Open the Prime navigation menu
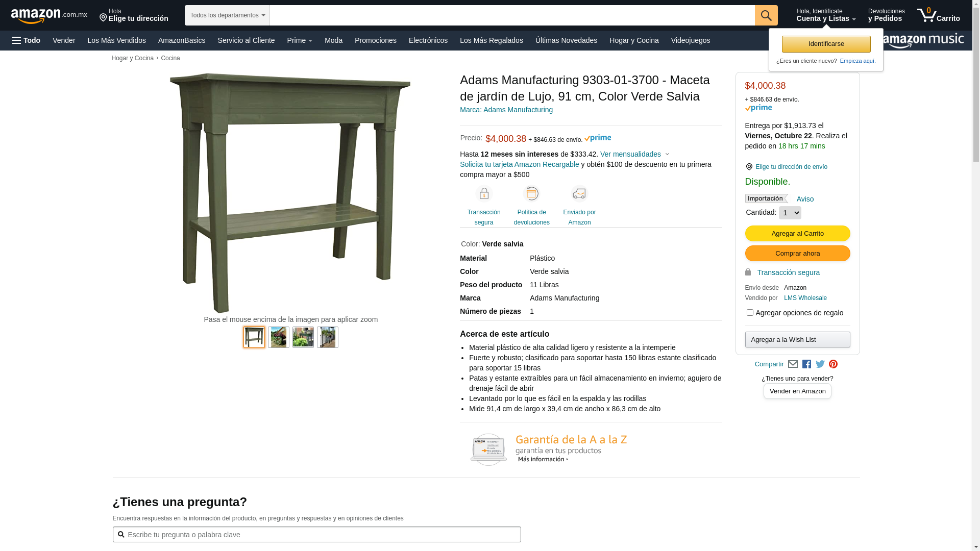The image size is (980, 551). [300, 40]
